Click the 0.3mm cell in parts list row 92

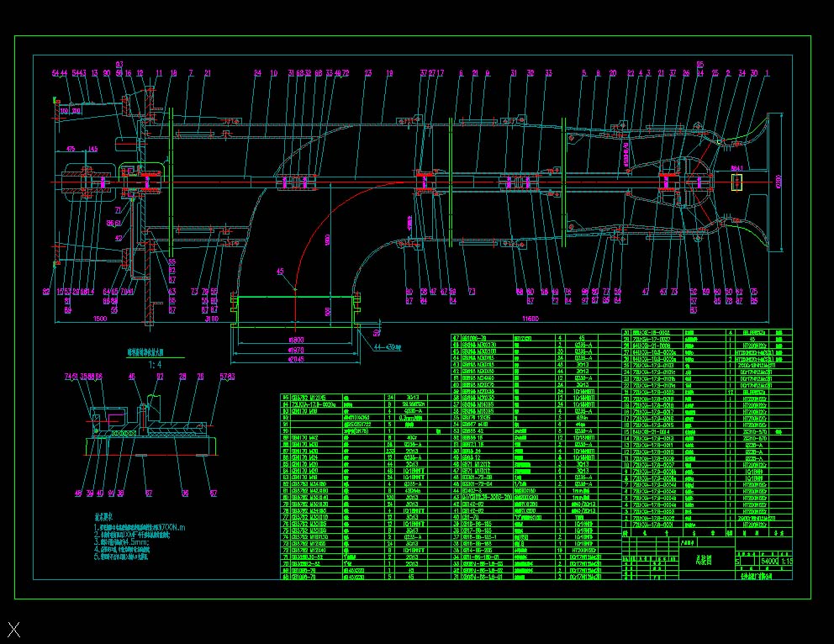pos(413,418)
